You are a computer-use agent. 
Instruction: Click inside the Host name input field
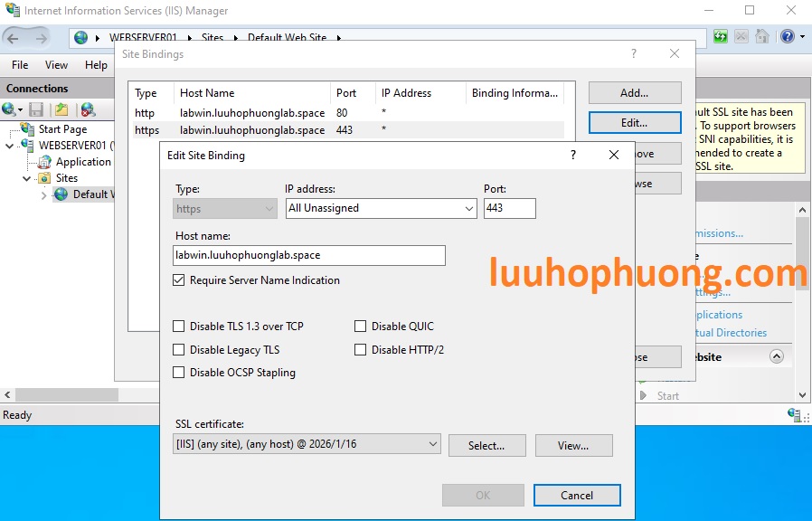coord(309,255)
